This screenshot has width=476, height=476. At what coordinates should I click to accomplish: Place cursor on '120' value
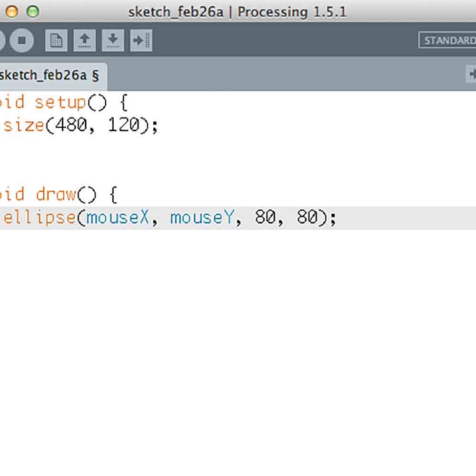[x=124, y=125]
